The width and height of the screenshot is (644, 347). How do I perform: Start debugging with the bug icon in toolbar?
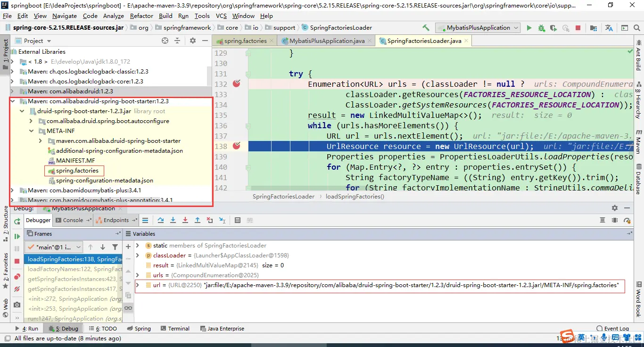tap(541, 28)
